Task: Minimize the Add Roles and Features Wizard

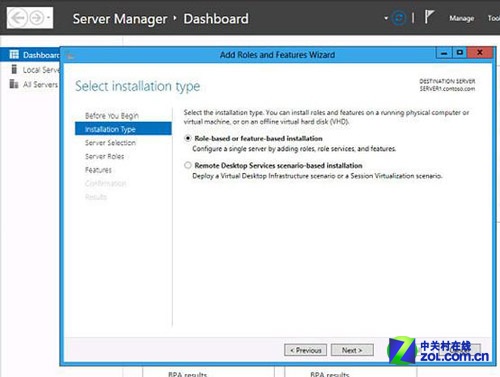Action: [x=444, y=53]
